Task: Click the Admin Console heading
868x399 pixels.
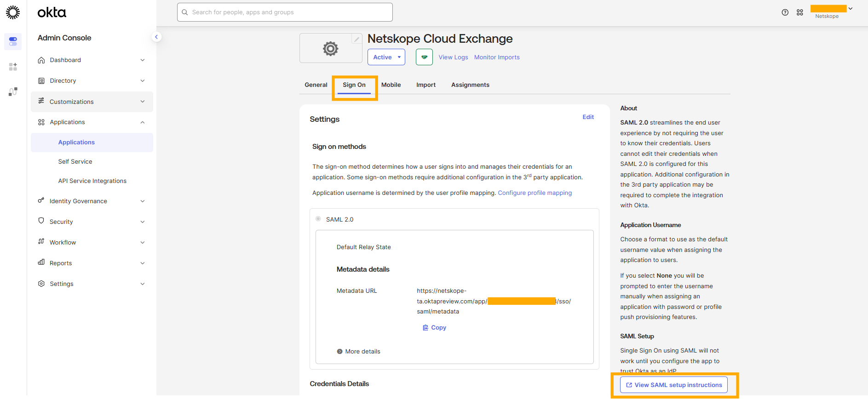Action: coord(64,38)
